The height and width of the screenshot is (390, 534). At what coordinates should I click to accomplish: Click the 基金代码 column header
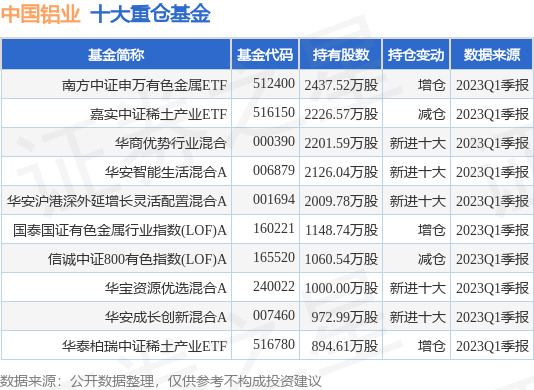pyautogui.click(x=265, y=54)
